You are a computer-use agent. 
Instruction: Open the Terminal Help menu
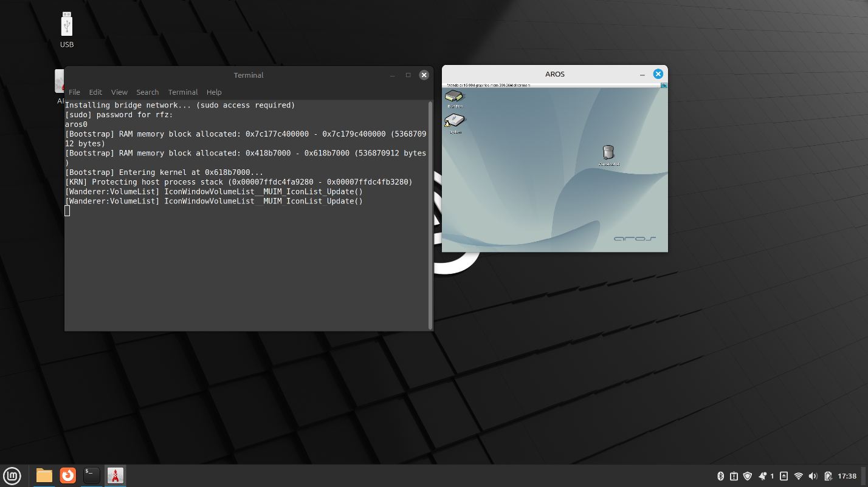[x=214, y=92]
